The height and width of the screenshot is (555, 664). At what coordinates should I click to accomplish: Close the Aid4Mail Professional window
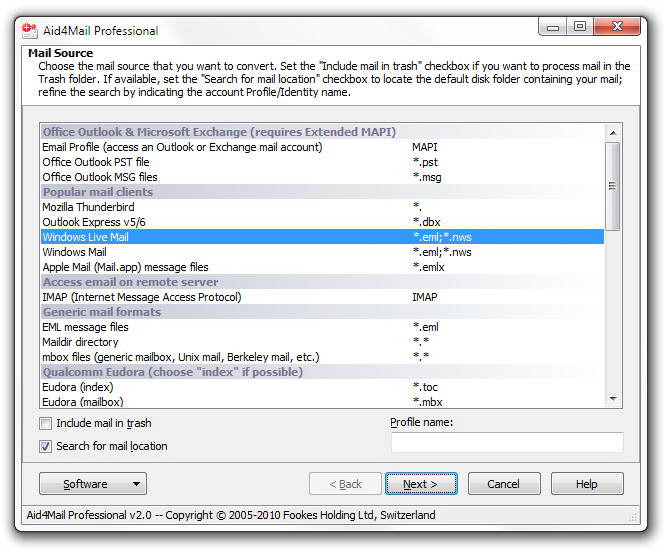619,27
